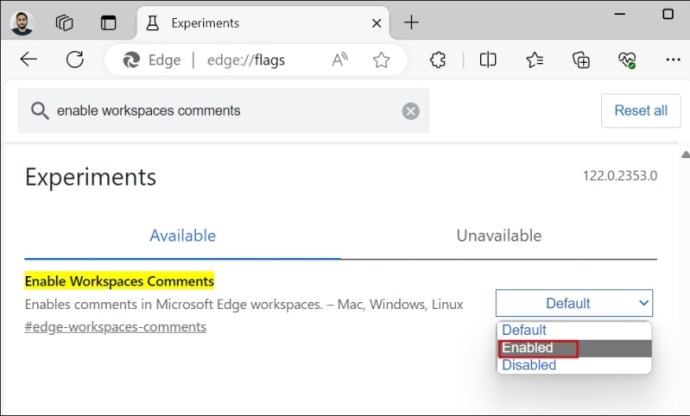Select Enabled in the dropdown list
The width and height of the screenshot is (690, 416).
pos(574,348)
